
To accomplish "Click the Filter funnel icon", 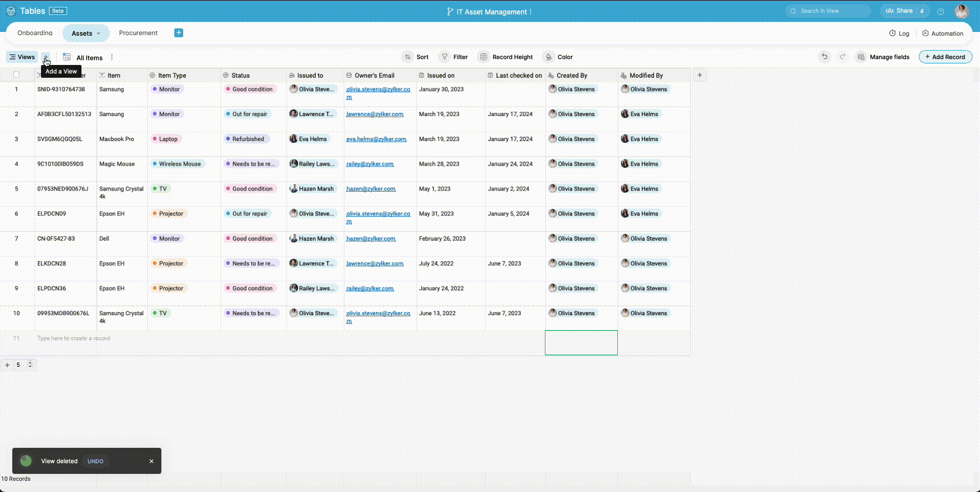I will coord(444,57).
